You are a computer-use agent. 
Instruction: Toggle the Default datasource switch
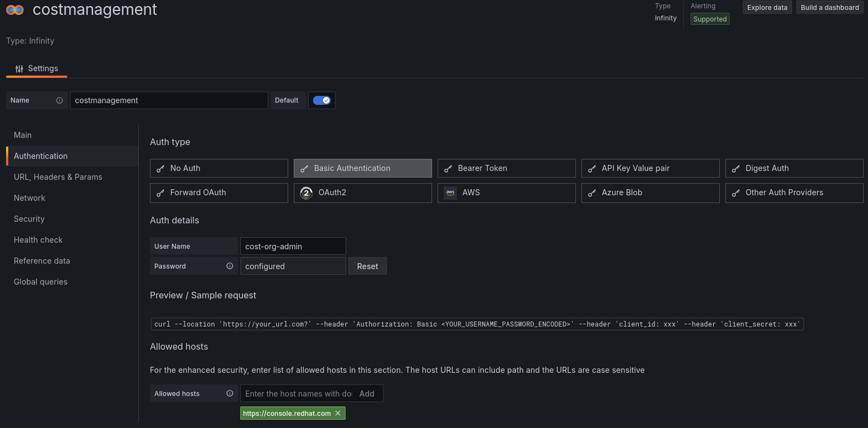coord(321,100)
